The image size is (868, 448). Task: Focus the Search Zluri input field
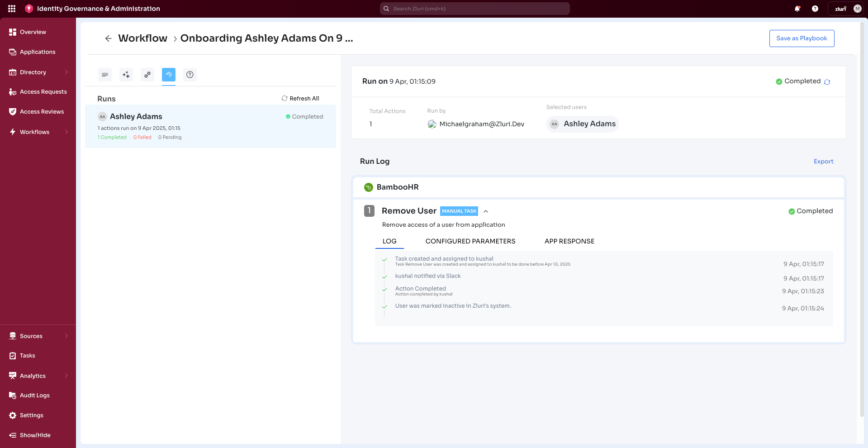click(475, 9)
